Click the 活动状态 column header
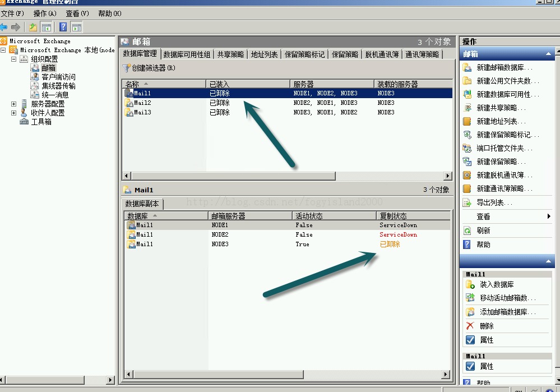 [x=334, y=216]
